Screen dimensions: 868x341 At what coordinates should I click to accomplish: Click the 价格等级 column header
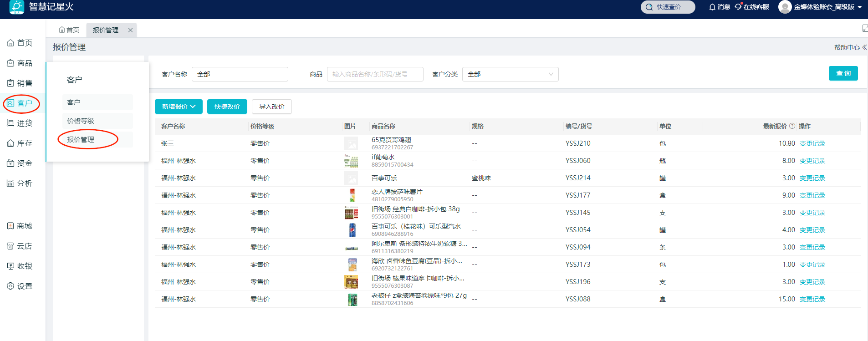click(x=262, y=126)
